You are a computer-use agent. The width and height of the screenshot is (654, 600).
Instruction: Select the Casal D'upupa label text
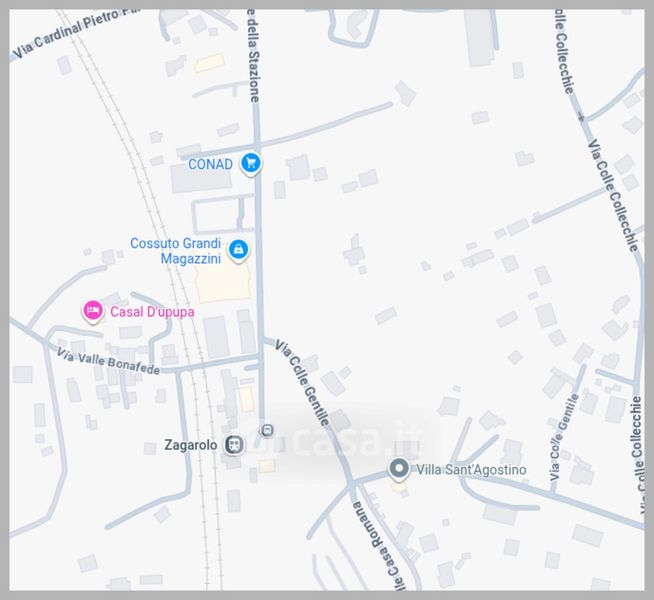(152, 312)
